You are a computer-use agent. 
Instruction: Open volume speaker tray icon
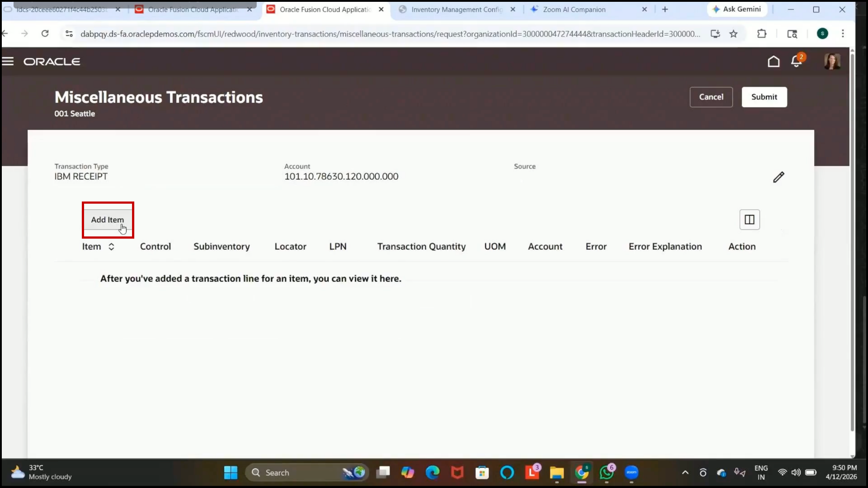point(796,473)
